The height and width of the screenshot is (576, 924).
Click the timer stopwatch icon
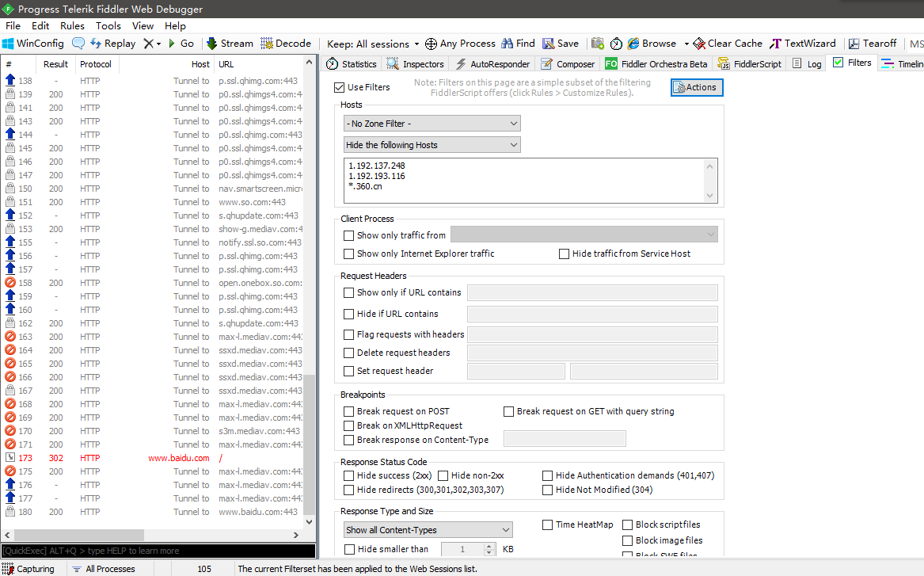tap(616, 44)
